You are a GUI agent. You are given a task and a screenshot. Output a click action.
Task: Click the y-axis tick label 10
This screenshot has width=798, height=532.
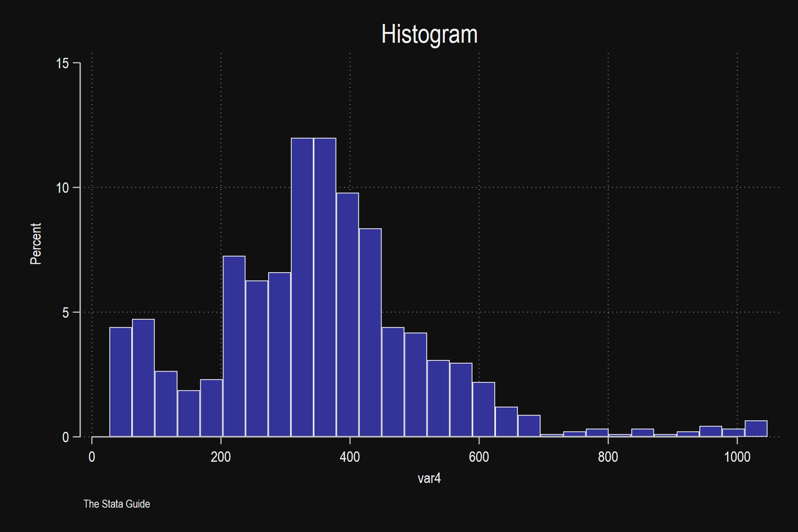[x=62, y=188]
